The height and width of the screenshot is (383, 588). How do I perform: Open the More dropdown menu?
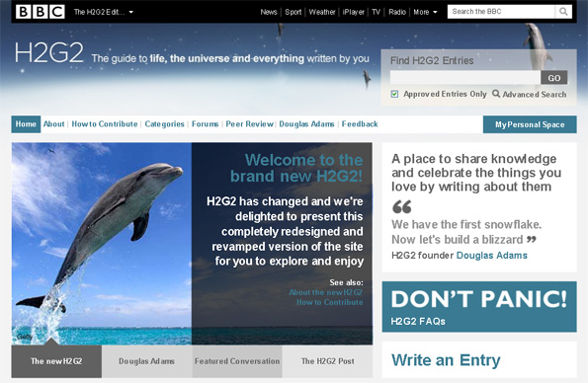pos(425,12)
